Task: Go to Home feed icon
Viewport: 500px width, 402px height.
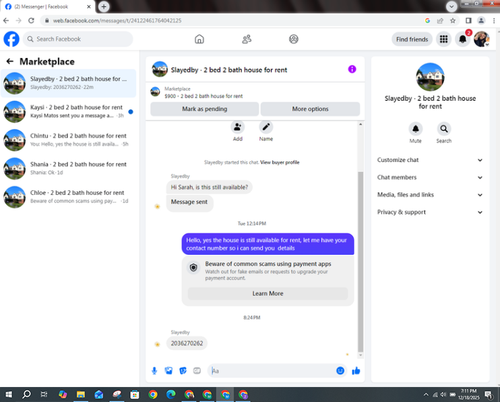Action: coord(199,39)
